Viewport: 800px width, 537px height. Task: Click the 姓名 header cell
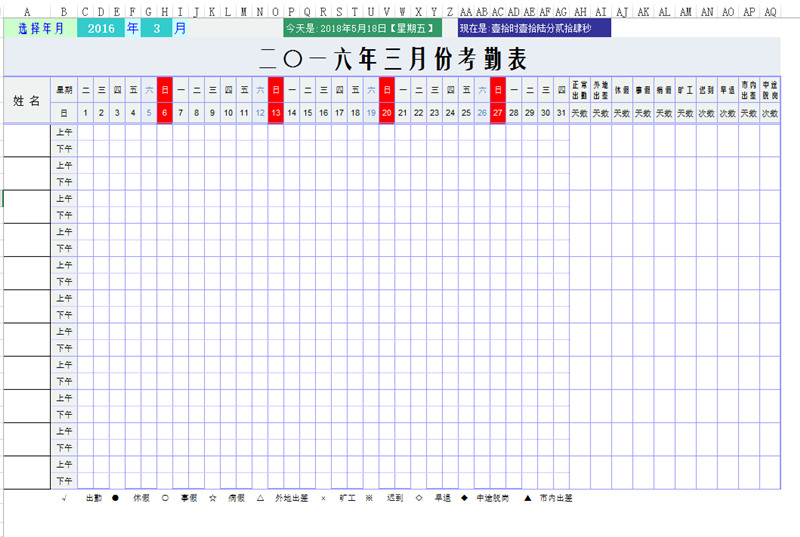pyautogui.click(x=27, y=101)
